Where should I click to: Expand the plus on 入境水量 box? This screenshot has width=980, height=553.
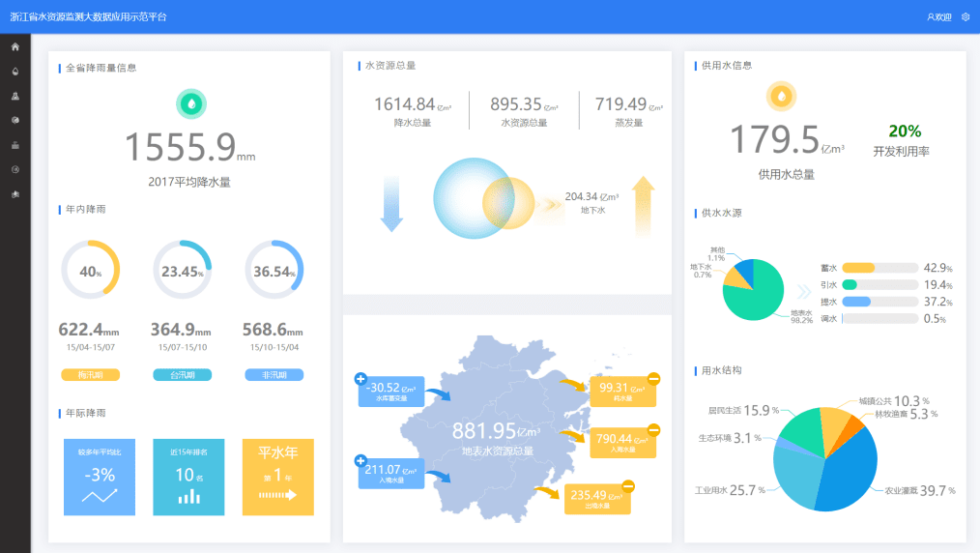coord(360,460)
